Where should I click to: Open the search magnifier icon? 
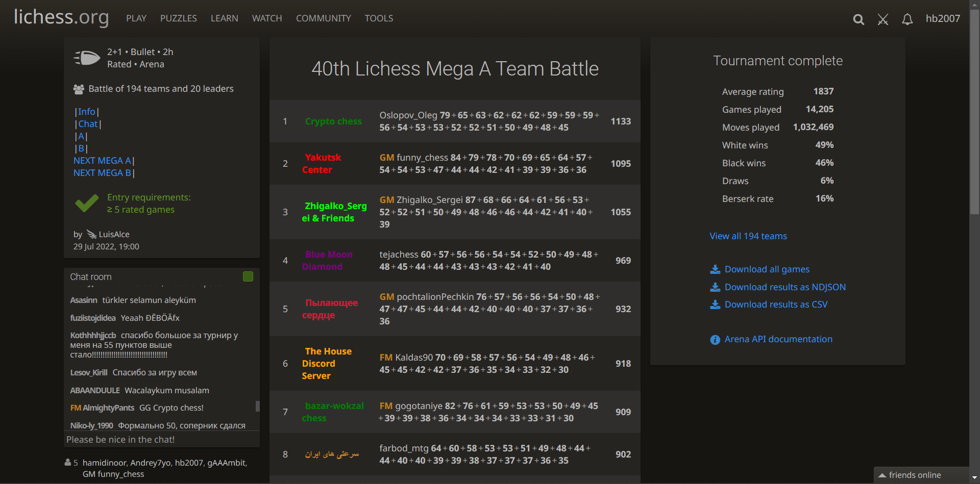click(x=859, y=19)
